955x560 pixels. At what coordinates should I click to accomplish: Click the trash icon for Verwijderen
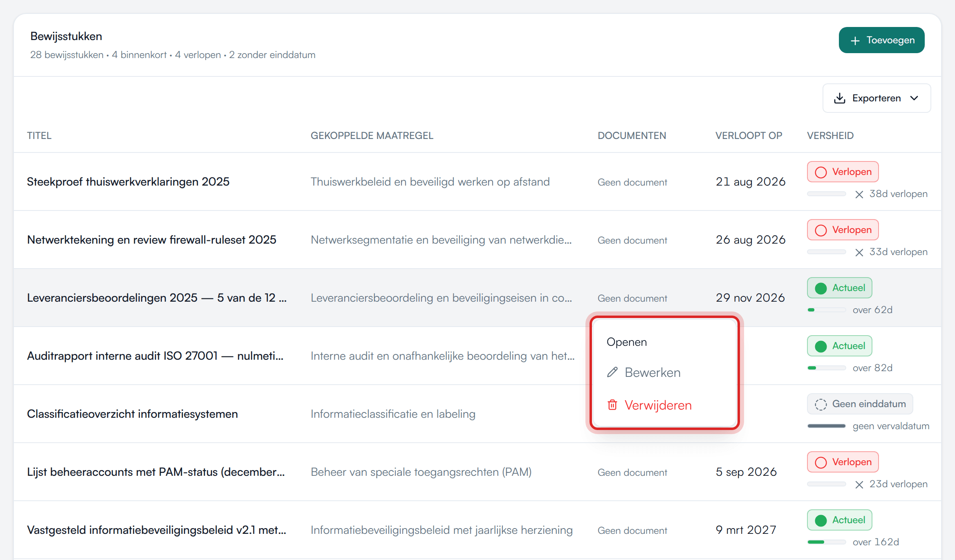click(612, 405)
